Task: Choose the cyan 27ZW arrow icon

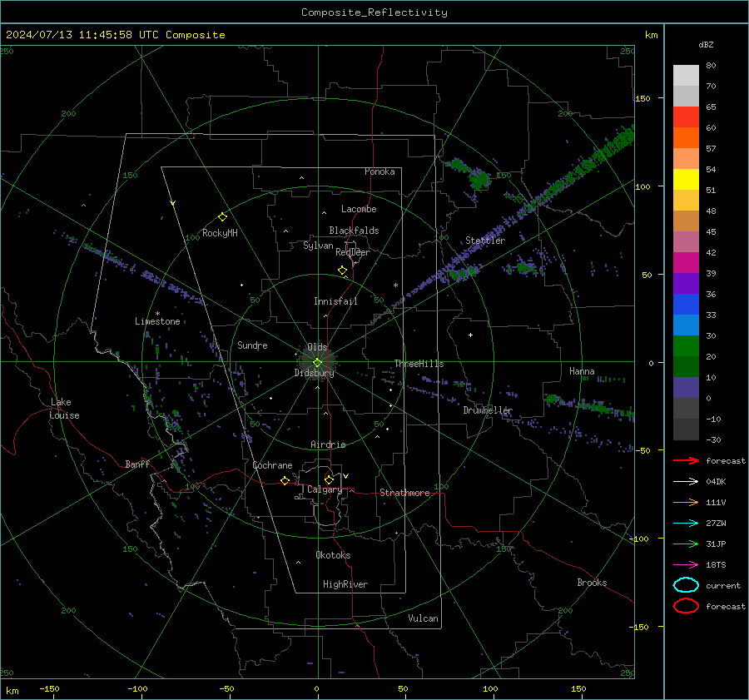Action: (x=686, y=524)
